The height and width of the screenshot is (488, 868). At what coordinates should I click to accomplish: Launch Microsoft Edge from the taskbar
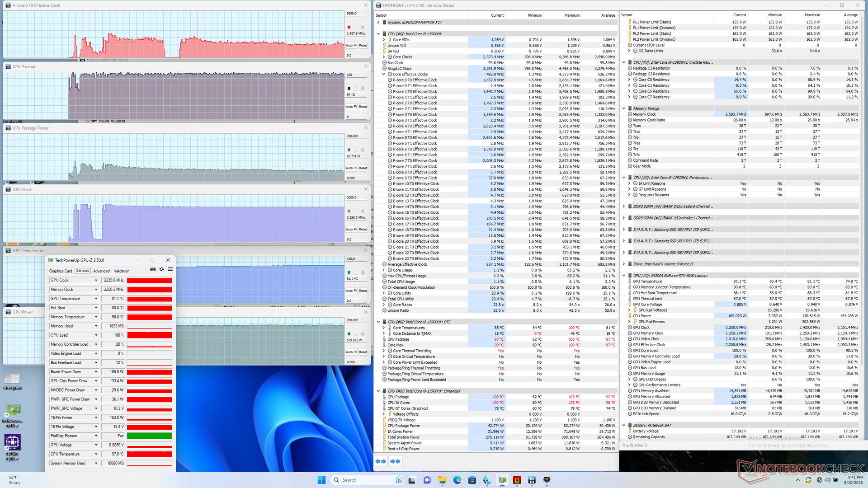tap(457, 480)
